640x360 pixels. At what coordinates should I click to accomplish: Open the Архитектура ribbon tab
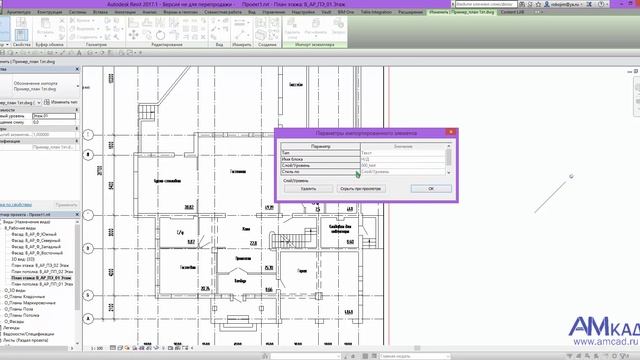19,12
